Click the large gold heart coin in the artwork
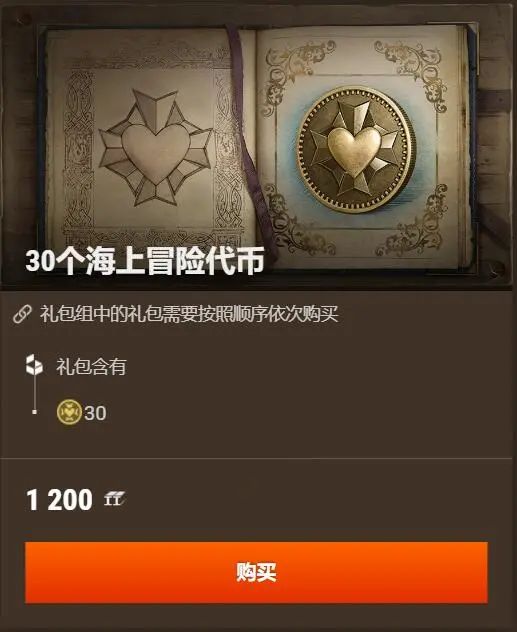 coord(355,149)
